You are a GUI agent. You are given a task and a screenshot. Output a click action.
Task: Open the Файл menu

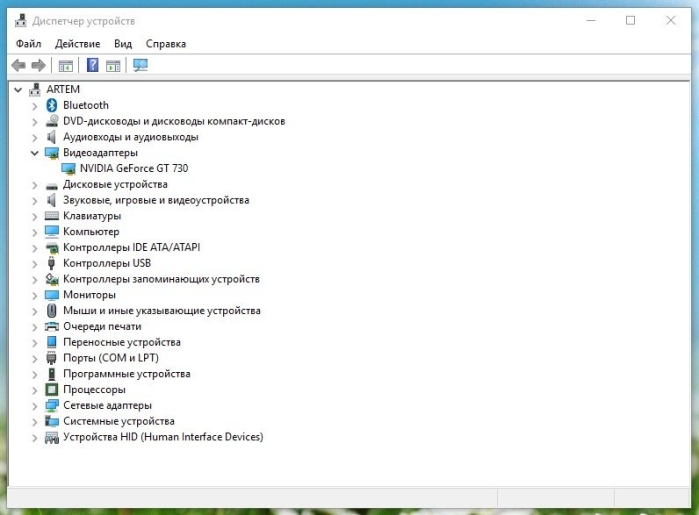(29, 44)
